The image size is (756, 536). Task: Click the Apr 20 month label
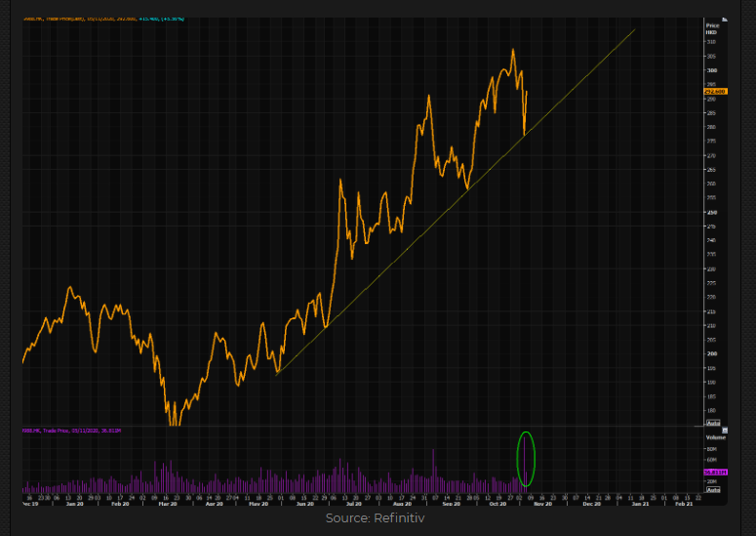coord(215,504)
